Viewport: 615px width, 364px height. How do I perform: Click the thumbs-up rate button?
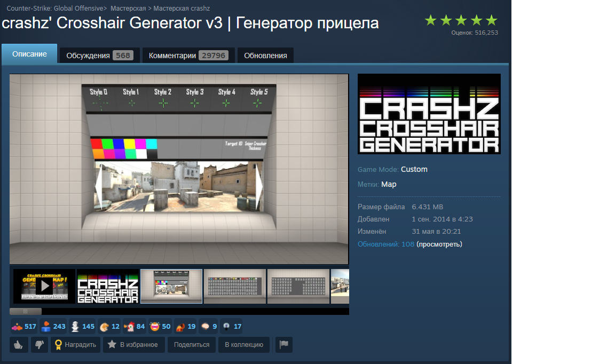click(x=19, y=345)
